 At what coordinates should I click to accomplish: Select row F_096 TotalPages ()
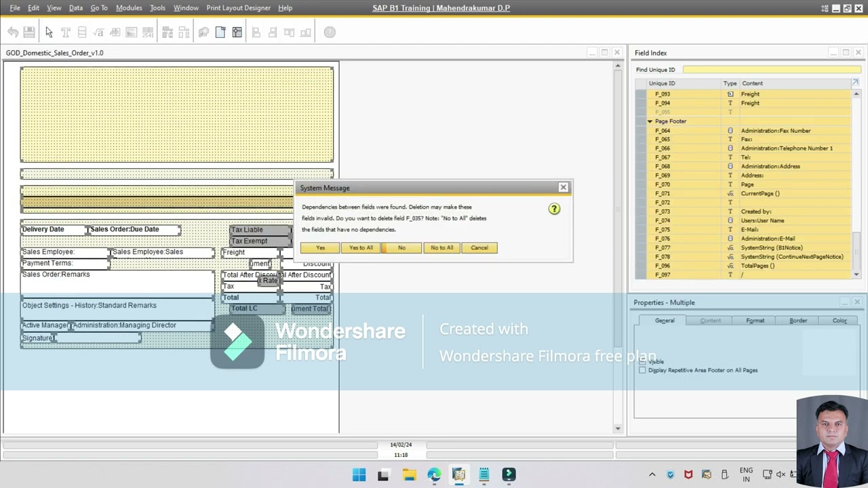pyautogui.click(x=745, y=266)
